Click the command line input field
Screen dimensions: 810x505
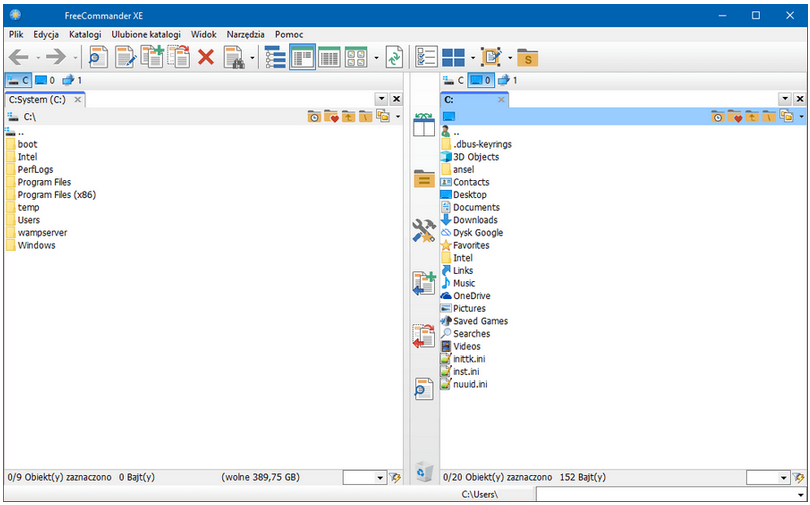tap(670, 494)
